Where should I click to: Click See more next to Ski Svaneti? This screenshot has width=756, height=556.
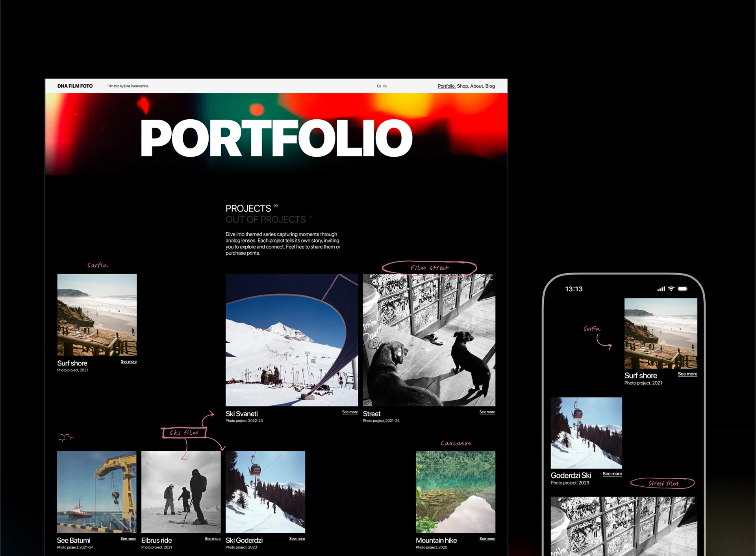350,412
